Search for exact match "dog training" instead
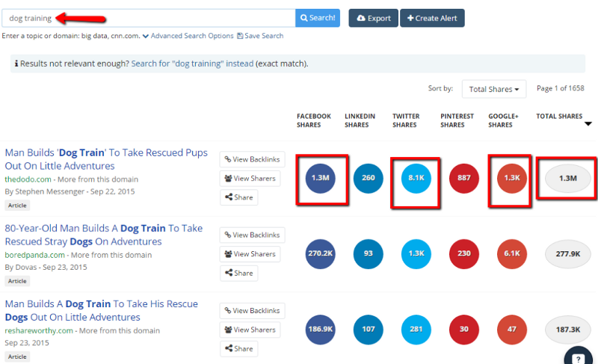 [191, 64]
